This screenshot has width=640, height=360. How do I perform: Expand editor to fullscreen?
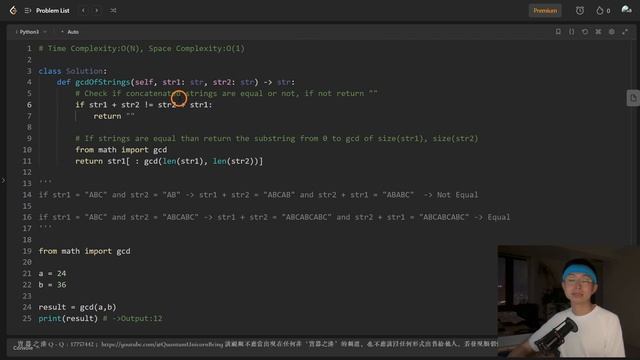point(625,32)
